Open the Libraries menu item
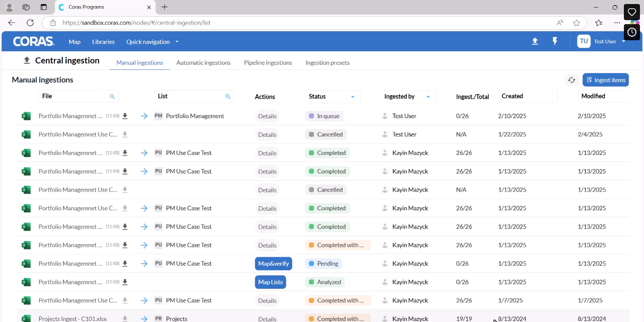The image size is (644, 322). point(104,42)
